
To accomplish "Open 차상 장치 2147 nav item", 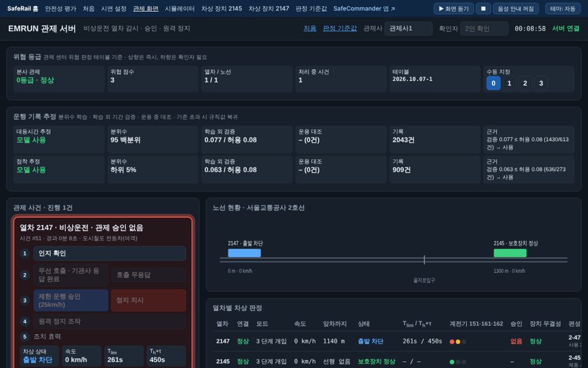I will point(268,8).
